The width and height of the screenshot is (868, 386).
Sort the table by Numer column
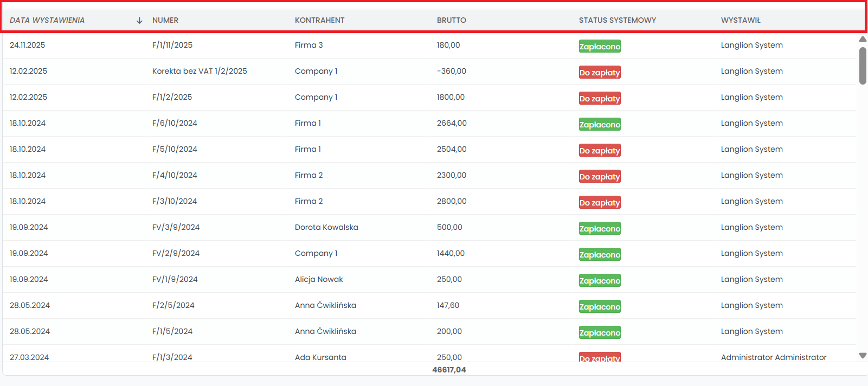(x=165, y=21)
